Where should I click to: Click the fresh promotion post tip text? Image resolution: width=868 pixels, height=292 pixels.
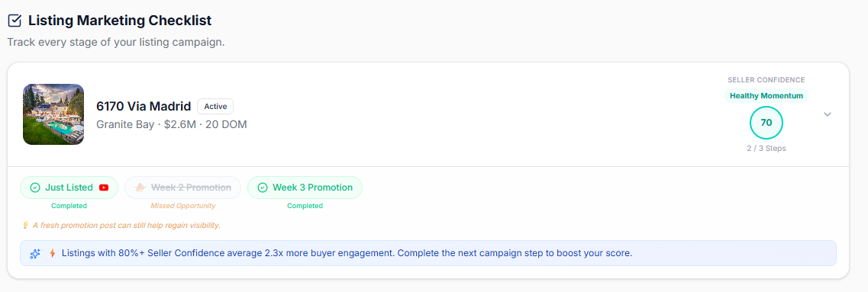click(126, 225)
